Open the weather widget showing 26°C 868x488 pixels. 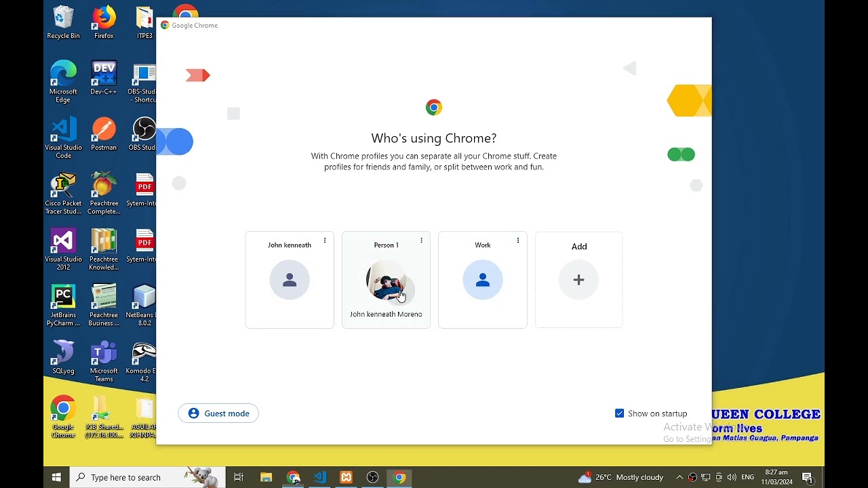click(620, 477)
